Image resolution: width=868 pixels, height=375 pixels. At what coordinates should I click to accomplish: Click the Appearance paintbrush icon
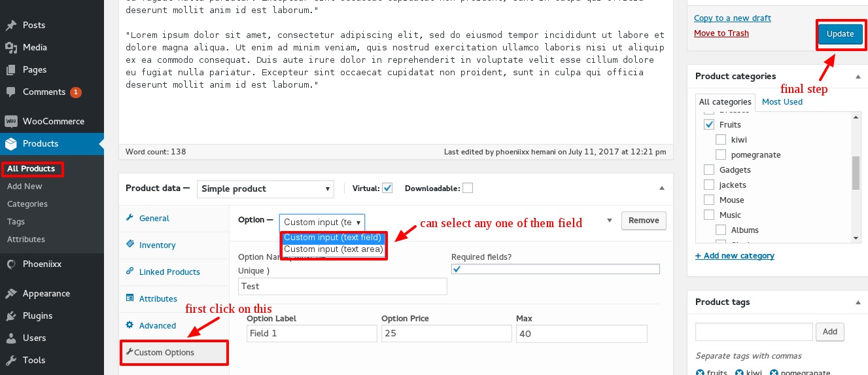[x=11, y=294]
